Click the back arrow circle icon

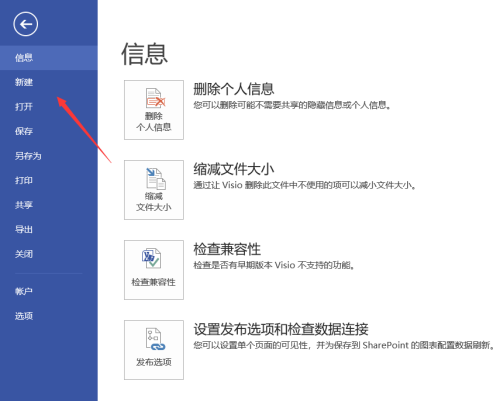click(26, 24)
